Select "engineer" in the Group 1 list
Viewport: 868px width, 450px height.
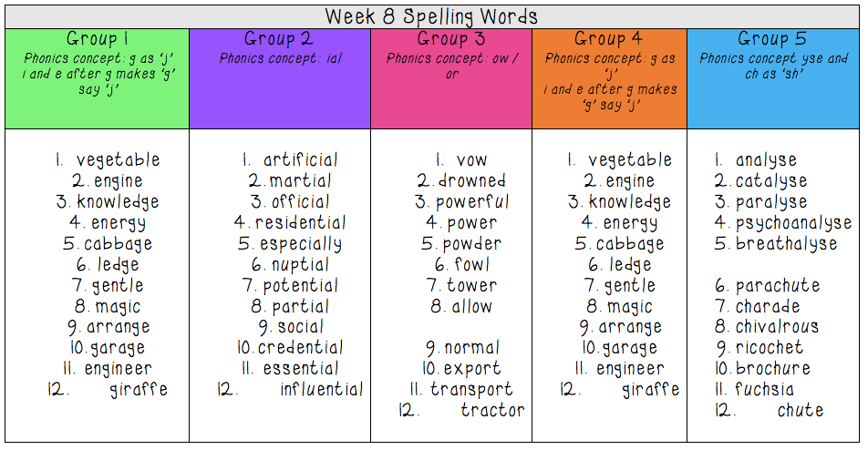tap(119, 369)
